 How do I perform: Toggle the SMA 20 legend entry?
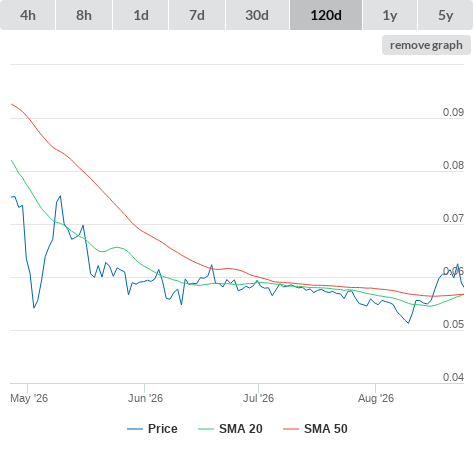coord(241,429)
